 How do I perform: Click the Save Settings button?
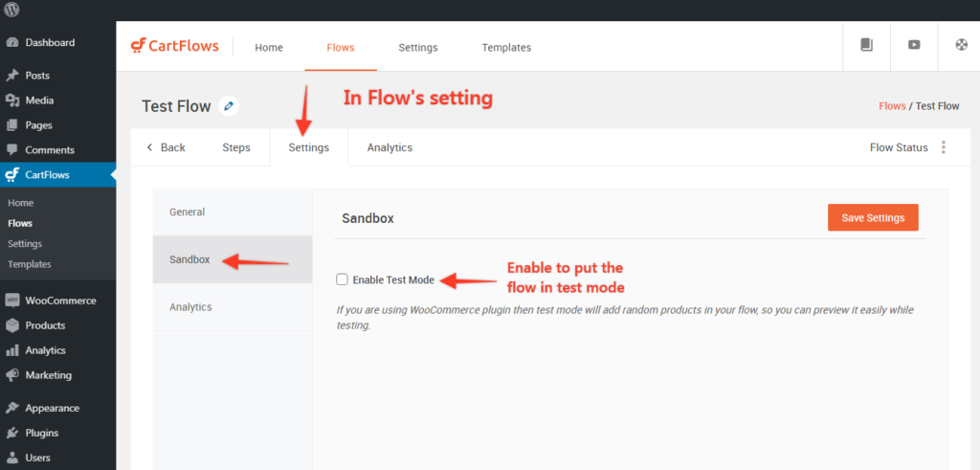tap(873, 217)
